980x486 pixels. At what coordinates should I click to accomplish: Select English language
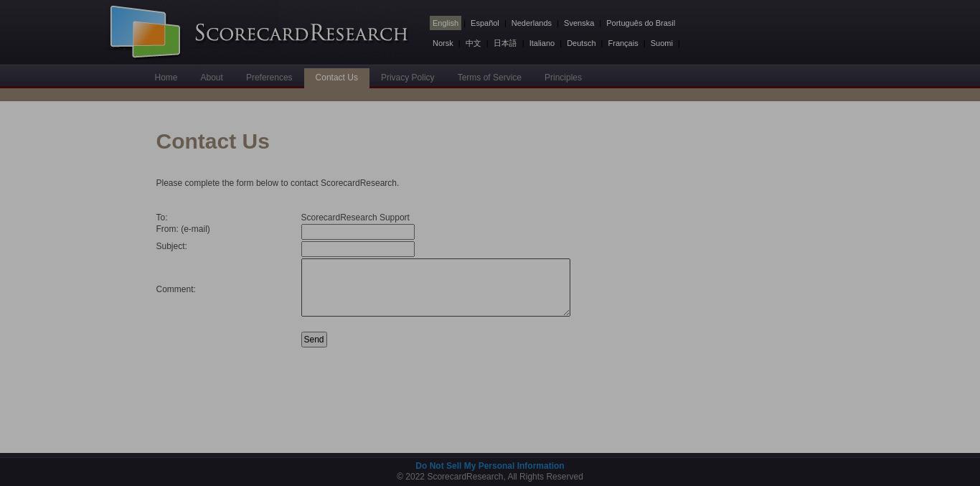click(x=446, y=23)
